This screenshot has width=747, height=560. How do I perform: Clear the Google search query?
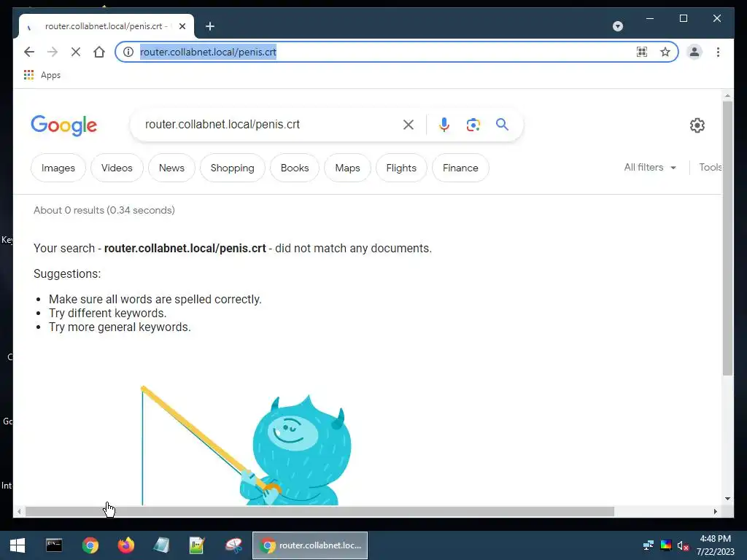click(409, 125)
